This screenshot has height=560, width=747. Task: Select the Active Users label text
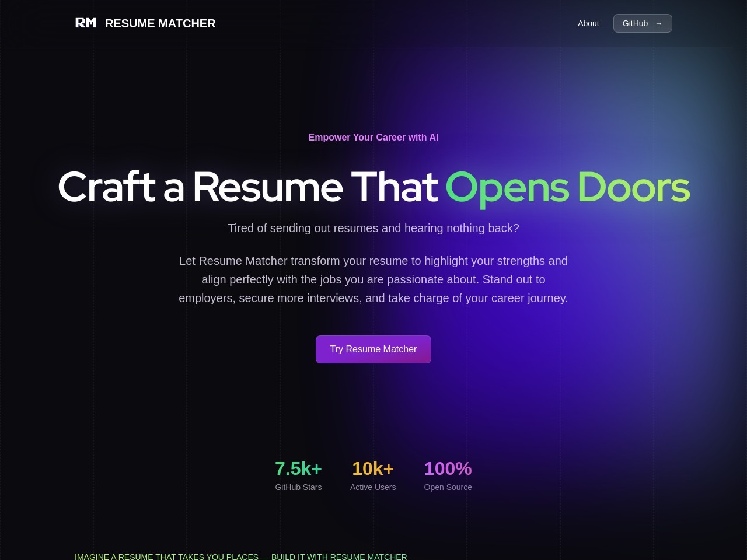[x=373, y=487]
